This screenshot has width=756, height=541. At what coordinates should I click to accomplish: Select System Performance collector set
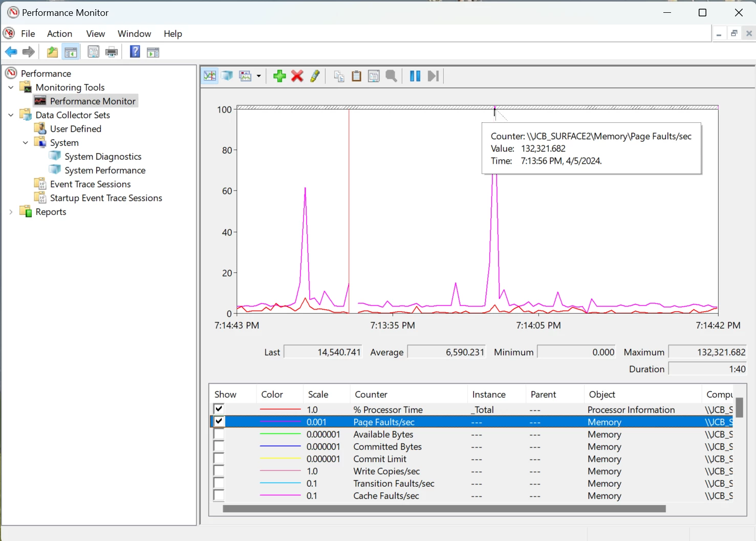coord(105,170)
